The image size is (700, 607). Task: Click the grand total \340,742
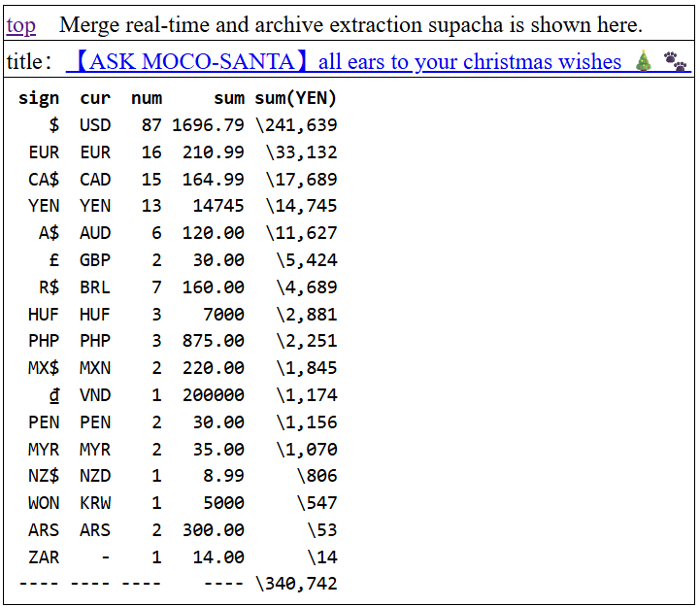[x=296, y=584]
